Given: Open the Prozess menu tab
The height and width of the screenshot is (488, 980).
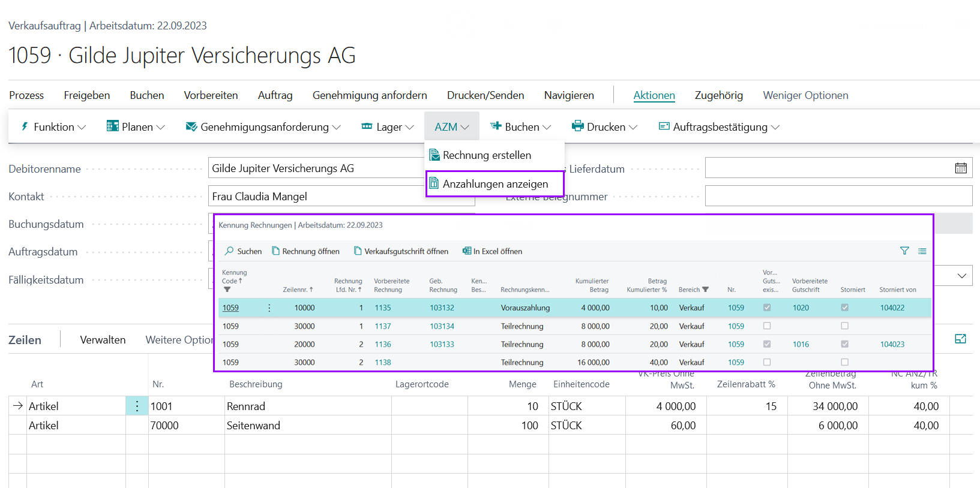Looking at the screenshot, I should [x=26, y=95].
